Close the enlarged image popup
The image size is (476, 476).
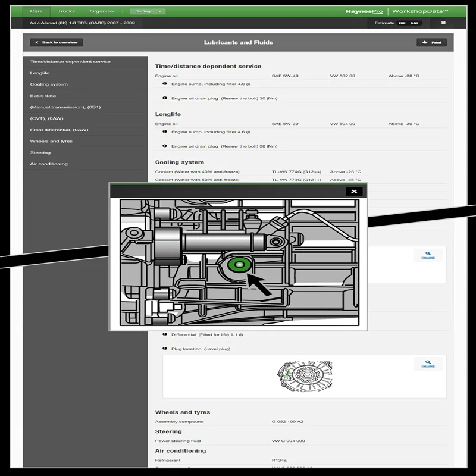coord(353,191)
